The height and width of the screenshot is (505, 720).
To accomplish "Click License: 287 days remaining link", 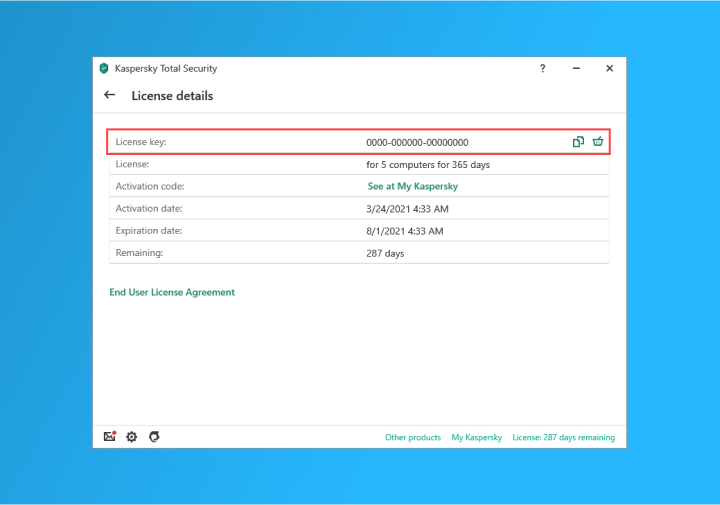I will [563, 438].
